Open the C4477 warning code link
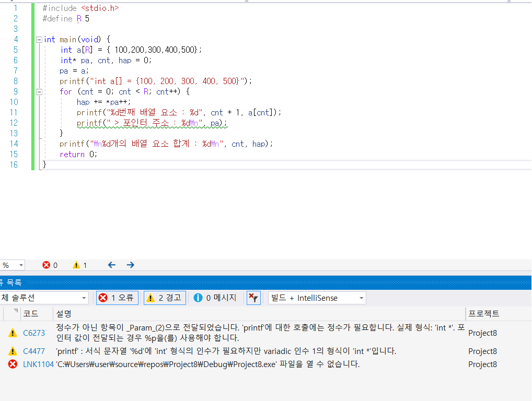This screenshot has height=401, width=532. pos(34,351)
